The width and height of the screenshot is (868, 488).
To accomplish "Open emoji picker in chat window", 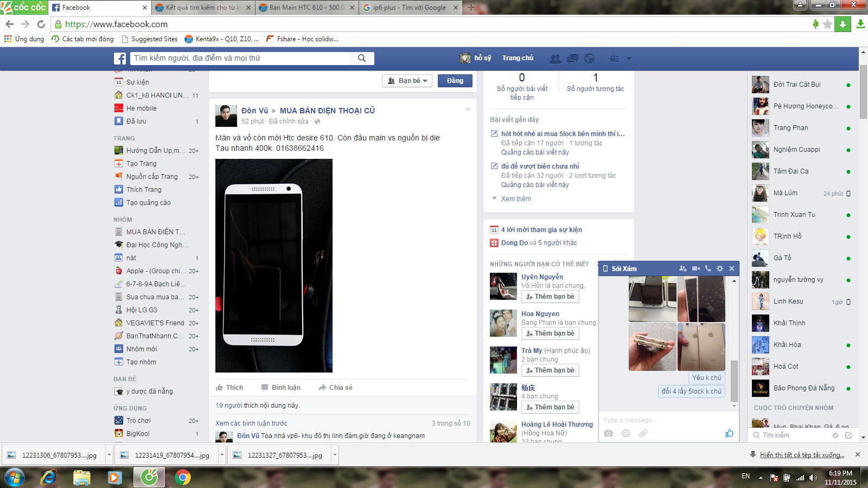I will [626, 433].
